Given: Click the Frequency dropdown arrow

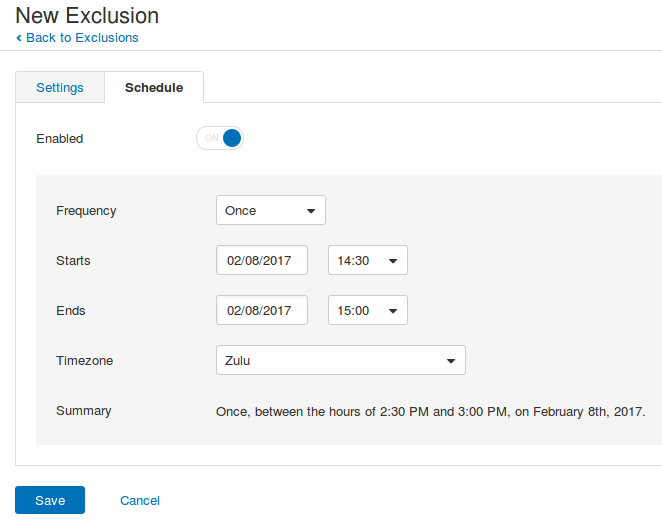Looking at the screenshot, I should tap(311, 211).
